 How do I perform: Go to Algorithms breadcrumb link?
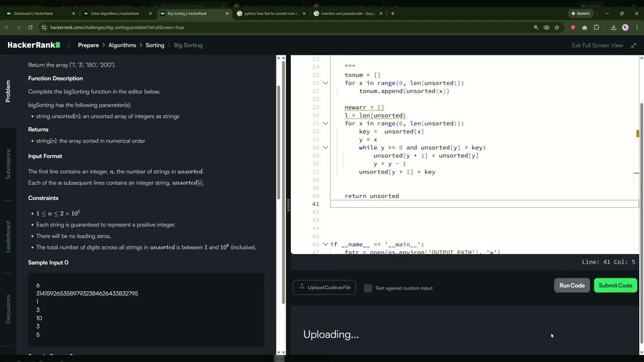click(122, 45)
